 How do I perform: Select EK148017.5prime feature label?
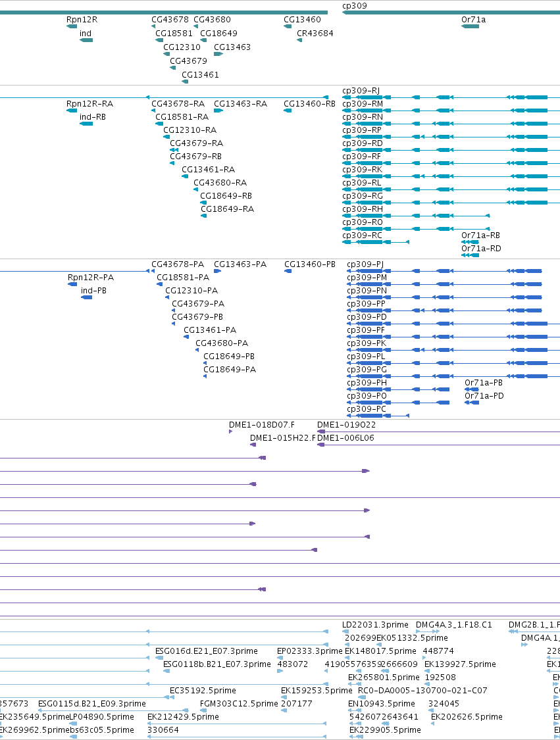380,651
